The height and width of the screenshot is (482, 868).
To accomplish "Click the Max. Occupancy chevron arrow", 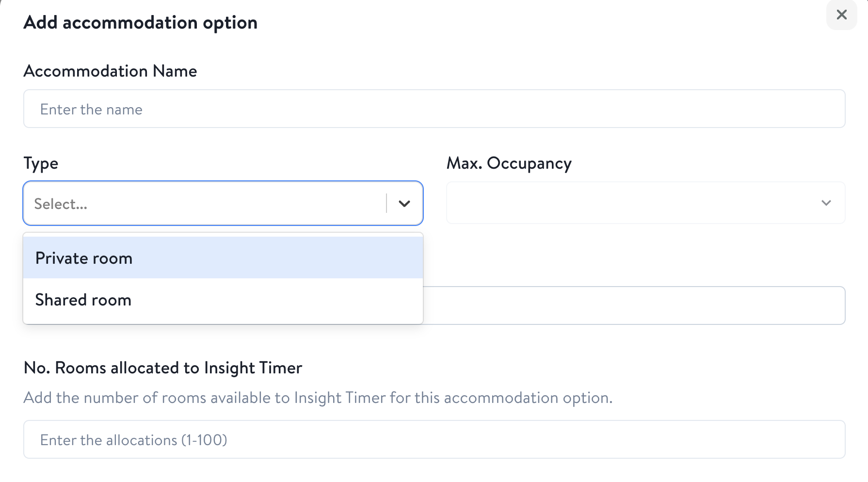I will point(826,203).
